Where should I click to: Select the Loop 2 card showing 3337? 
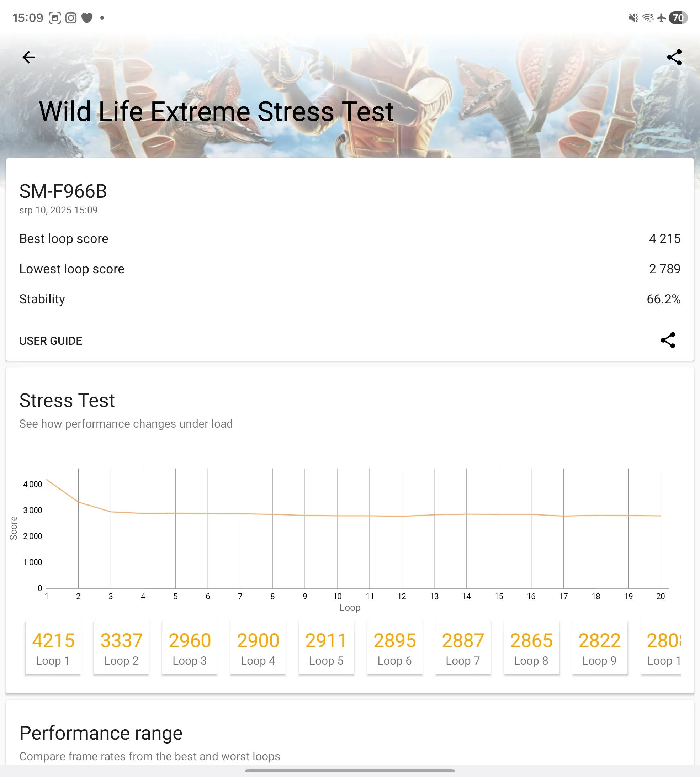coord(121,648)
